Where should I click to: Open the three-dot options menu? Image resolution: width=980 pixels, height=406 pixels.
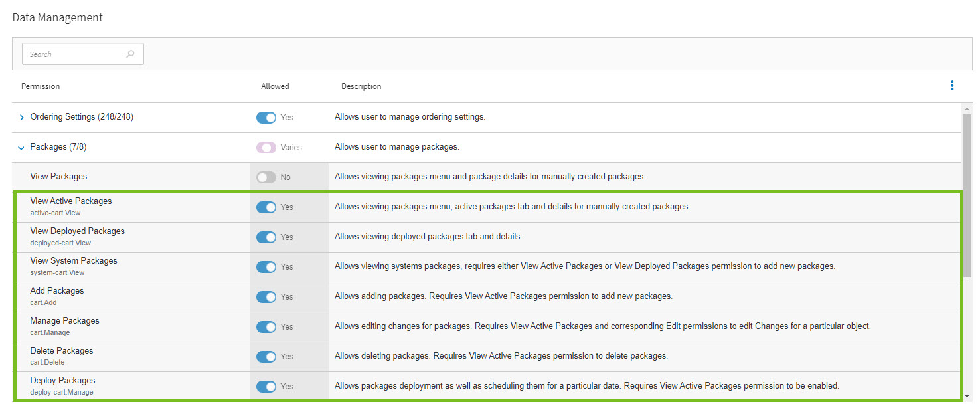coord(952,86)
